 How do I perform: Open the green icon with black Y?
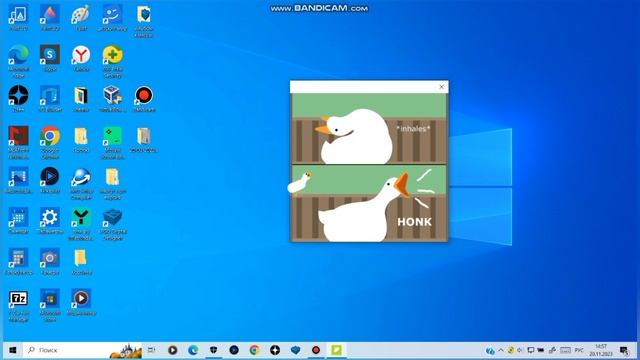coord(81,224)
